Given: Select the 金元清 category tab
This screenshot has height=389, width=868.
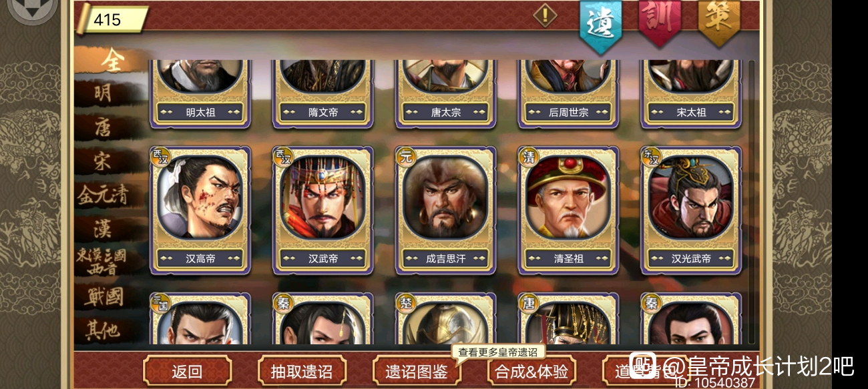Looking at the screenshot, I should tap(102, 195).
